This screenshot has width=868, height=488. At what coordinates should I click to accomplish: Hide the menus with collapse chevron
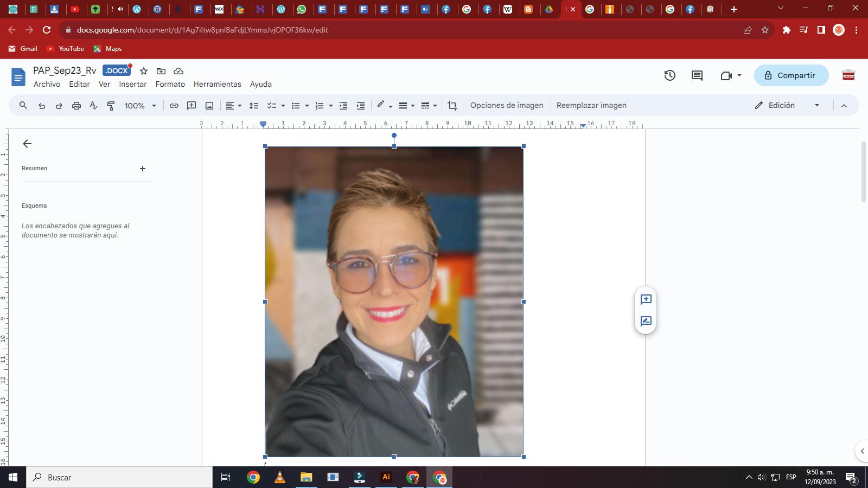[x=844, y=106]
